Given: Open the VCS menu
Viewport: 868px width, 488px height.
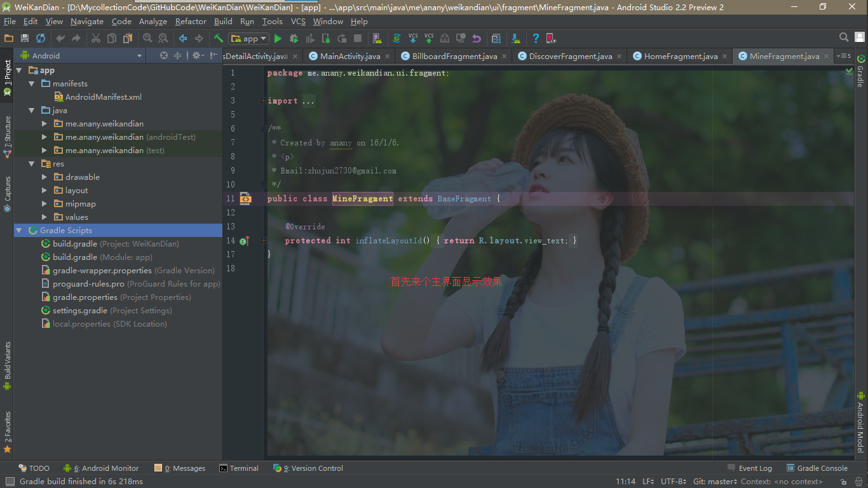Looking at the screenshot, I should [x=298, y=22].
